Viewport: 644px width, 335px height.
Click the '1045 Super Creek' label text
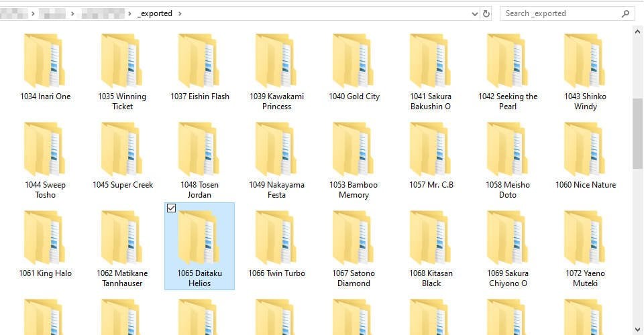123,185
